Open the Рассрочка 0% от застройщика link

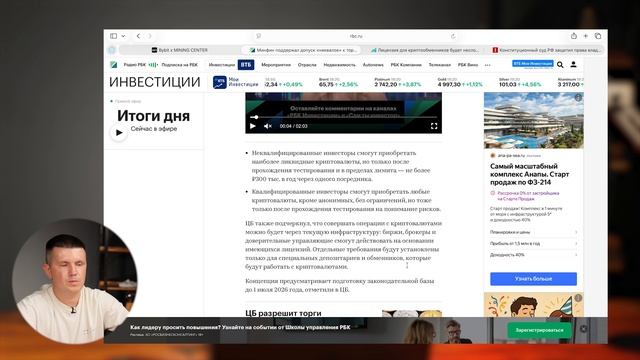tap(528, 196)
